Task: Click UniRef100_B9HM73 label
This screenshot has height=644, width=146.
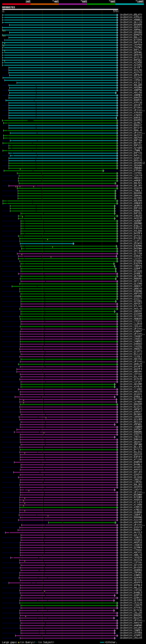Action: 131,100
